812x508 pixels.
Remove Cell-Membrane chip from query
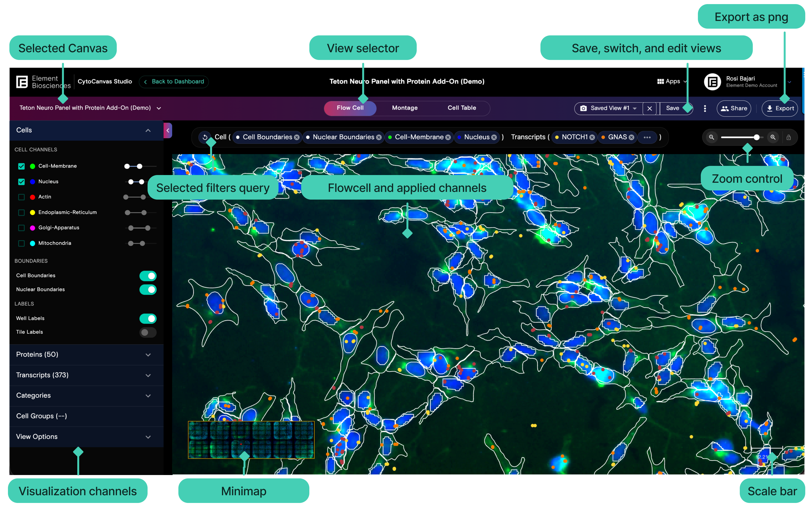448,137
